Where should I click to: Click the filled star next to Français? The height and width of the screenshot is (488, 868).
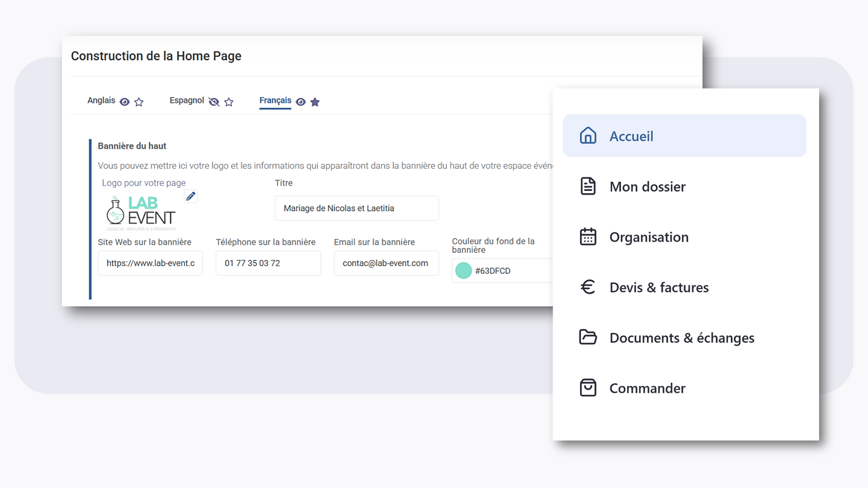click(315, 102)
